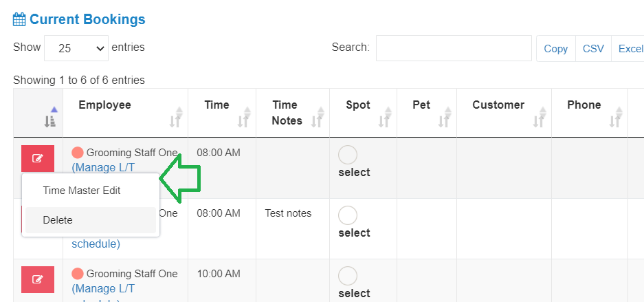Click red edit icon for 10:00 AM row
The width and height of the screenshot is (644, 302).
click(38, 279)
